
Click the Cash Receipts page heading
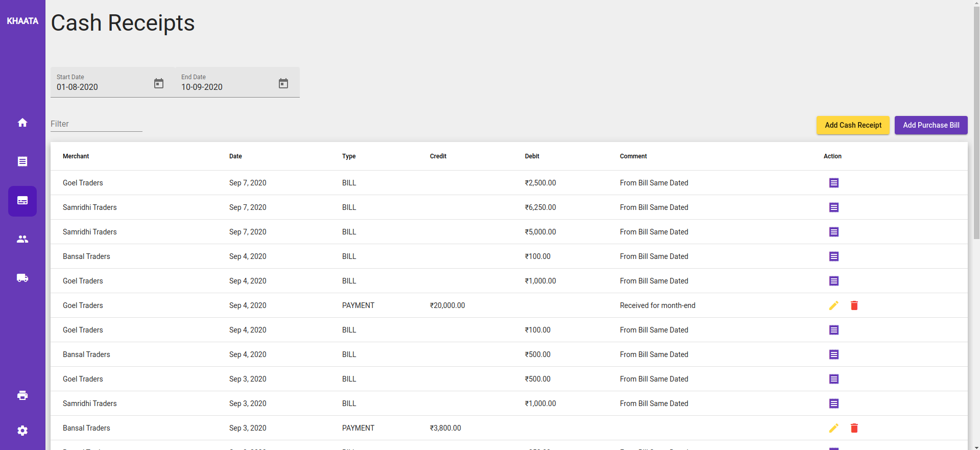pos(123,23)
